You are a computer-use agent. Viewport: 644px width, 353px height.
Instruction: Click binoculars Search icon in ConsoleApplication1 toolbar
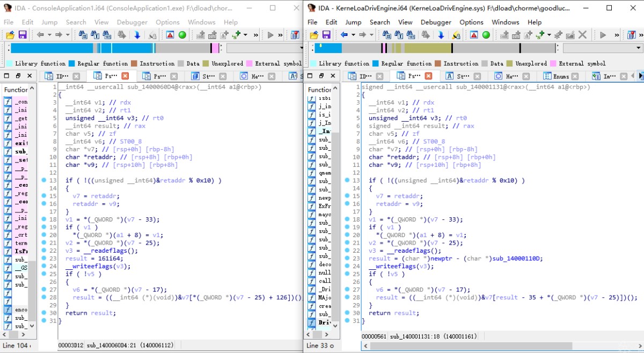click(x=83, y=35)
